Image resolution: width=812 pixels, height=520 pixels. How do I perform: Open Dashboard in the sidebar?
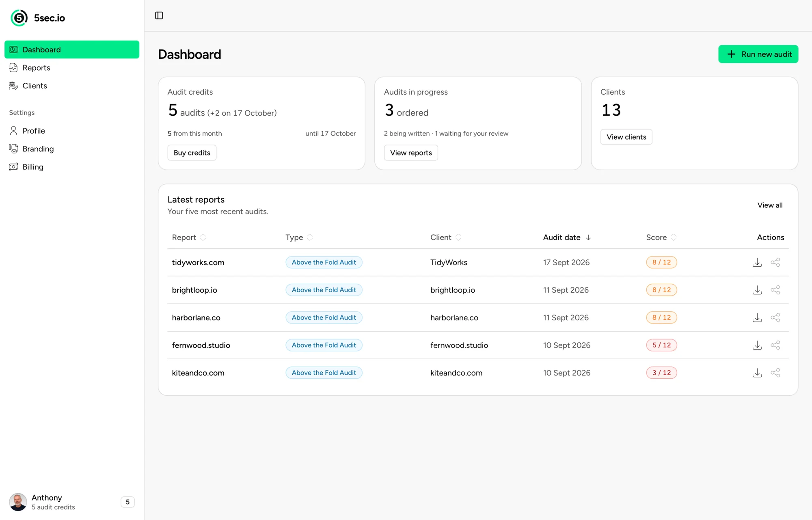pyautogui.click(x=72, y=50)
